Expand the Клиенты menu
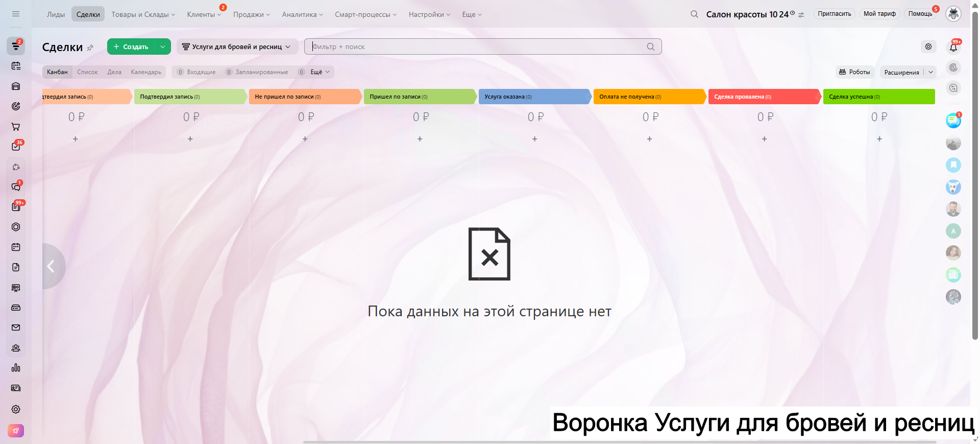Image resolution: width=980 pixels, height=444 pixels. (204, 14)
